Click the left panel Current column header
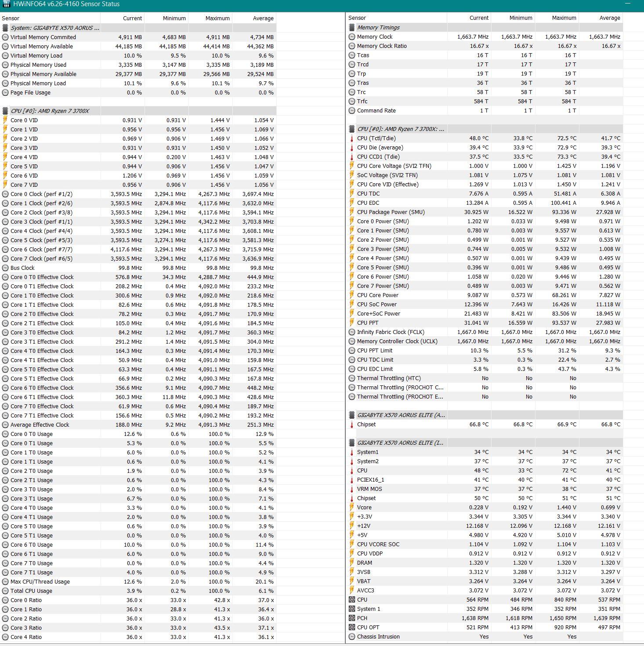This screenshot has width=644, height=646. tap(122, 18)
